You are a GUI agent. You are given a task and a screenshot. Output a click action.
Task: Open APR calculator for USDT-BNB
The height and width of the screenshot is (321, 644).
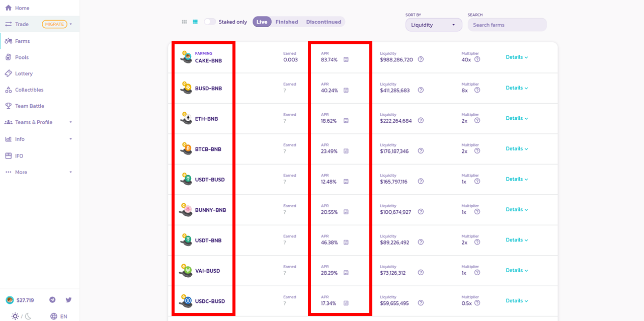(x=346, y=243)
